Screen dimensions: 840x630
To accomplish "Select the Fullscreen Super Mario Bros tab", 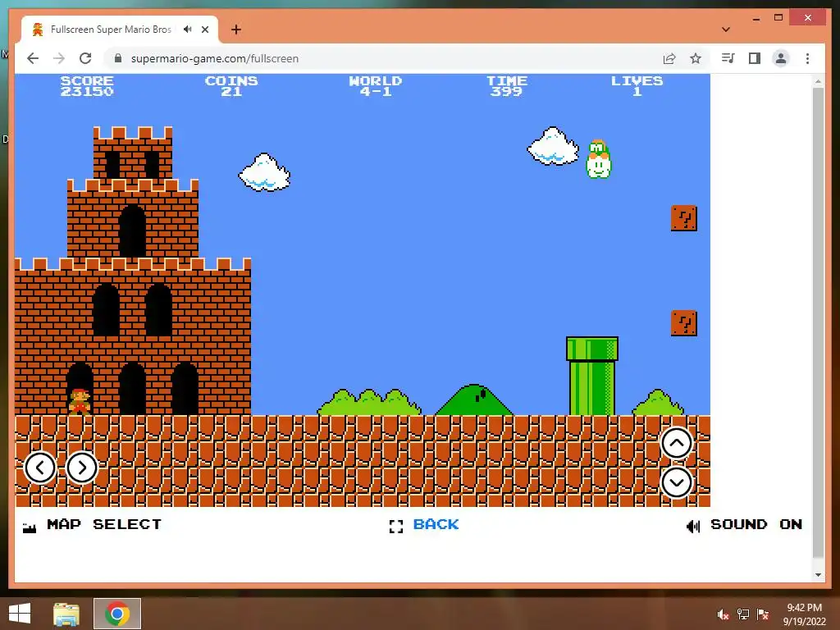I will (120, 30).
